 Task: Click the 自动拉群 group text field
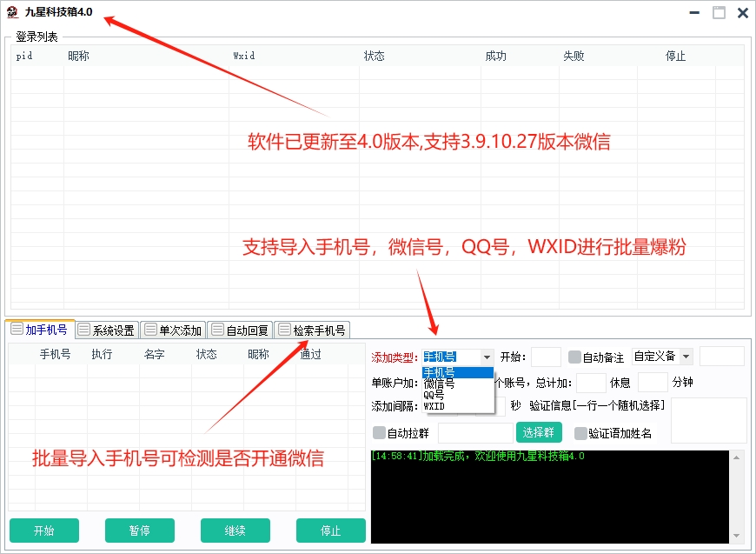tap(475, 433)
